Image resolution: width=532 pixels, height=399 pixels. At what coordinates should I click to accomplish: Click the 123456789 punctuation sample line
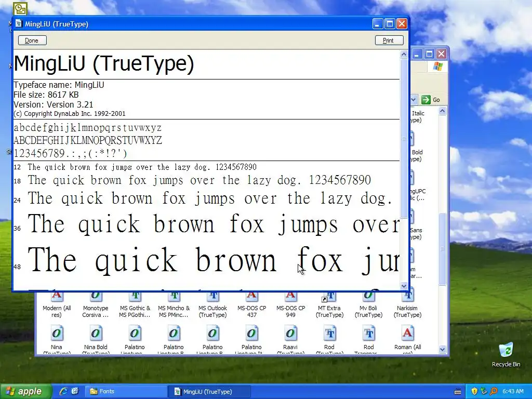pos(70,153)
